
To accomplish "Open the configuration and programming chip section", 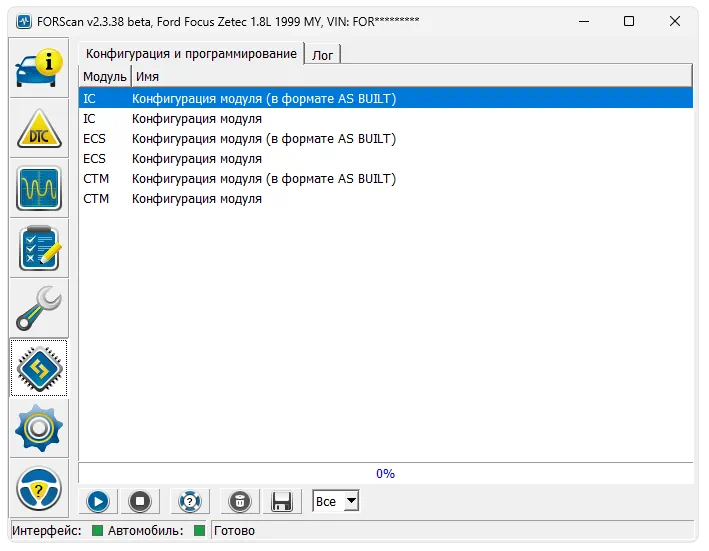I will [39, 368].
